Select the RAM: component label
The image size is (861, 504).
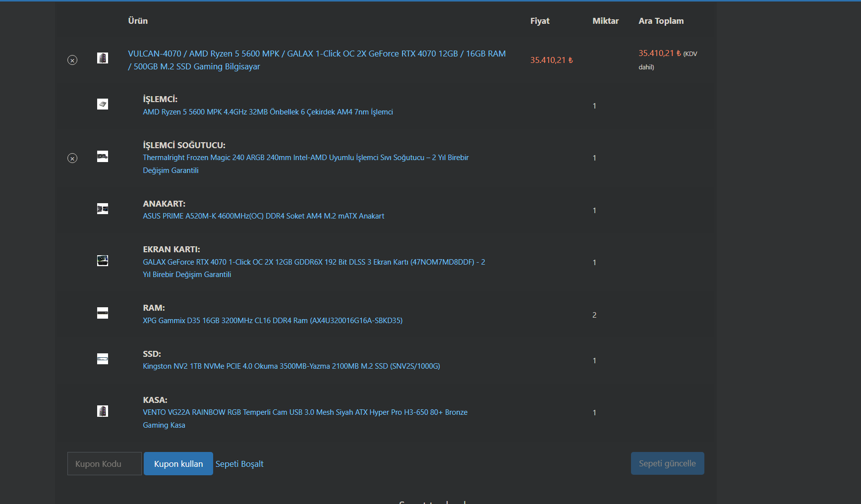point(154,308)
